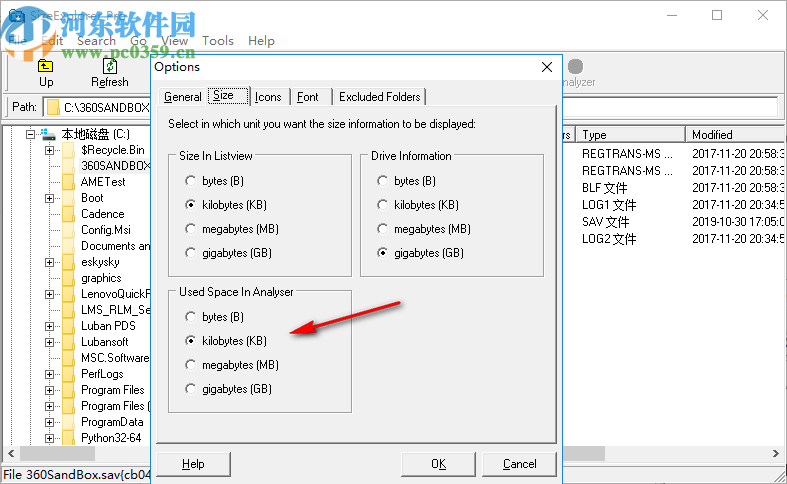The width and height of the screenshot is (787, 484).
Task: Click the Path input field
Action: pos(412,107)
